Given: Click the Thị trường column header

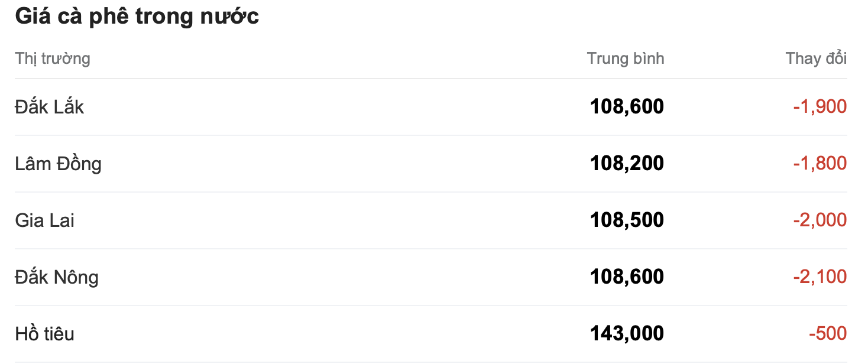Looking at the screenshot, I should tap(53, 58).
